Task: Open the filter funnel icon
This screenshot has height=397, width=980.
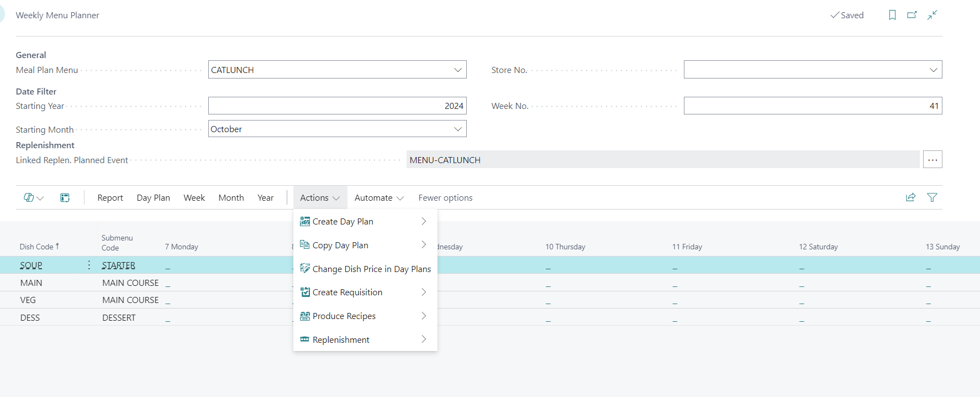Action: (932, 197)
